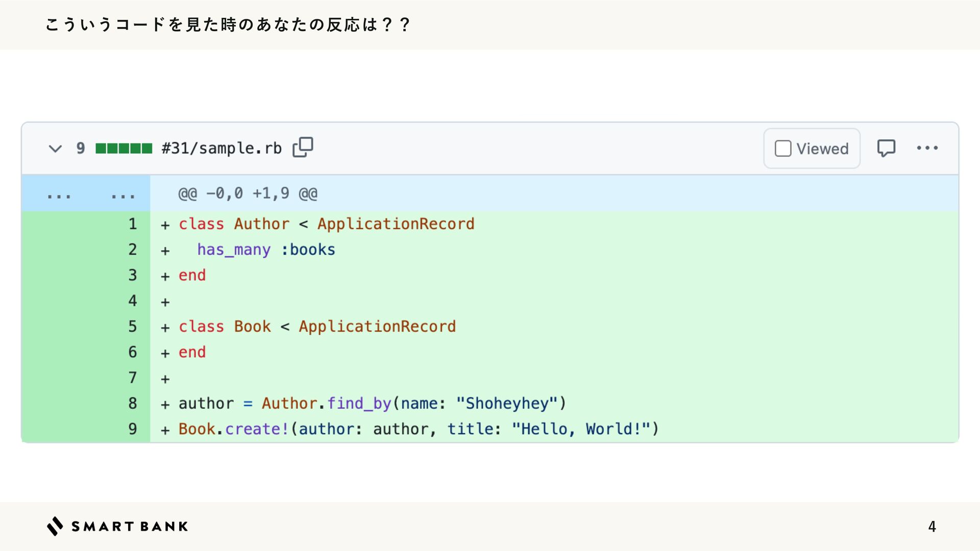Click the SmartBank logo
This screenshot has height=551, width=980.
coord(117,526)
